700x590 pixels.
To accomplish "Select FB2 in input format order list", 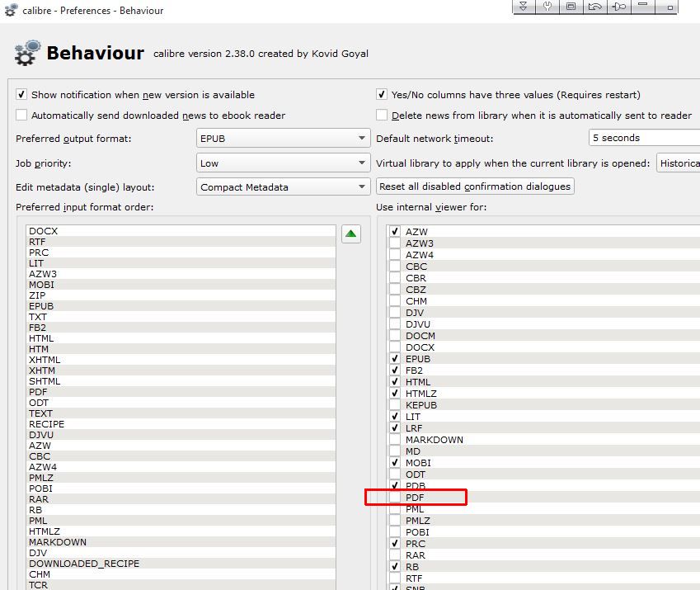I will pos(181,328).
